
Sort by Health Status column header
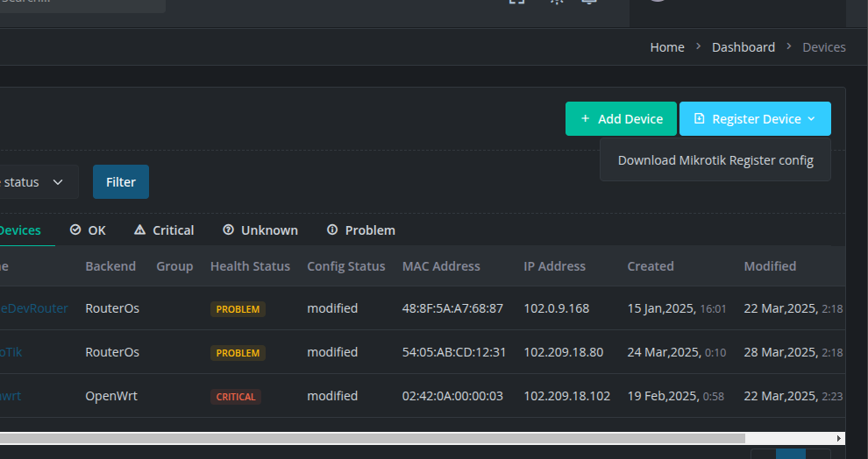click(250, 266)
